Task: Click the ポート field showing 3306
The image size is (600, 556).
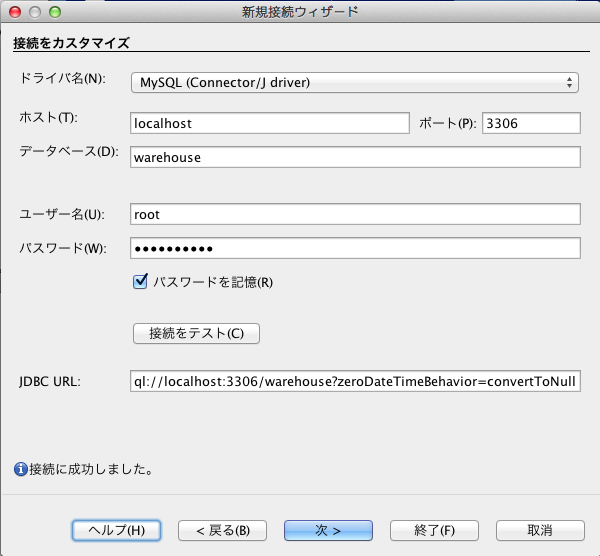Action: (530, 122)
